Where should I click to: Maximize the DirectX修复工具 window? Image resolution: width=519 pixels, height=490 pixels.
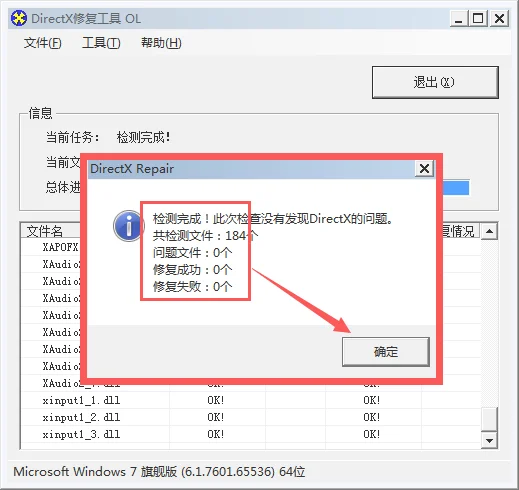[478, 18]
